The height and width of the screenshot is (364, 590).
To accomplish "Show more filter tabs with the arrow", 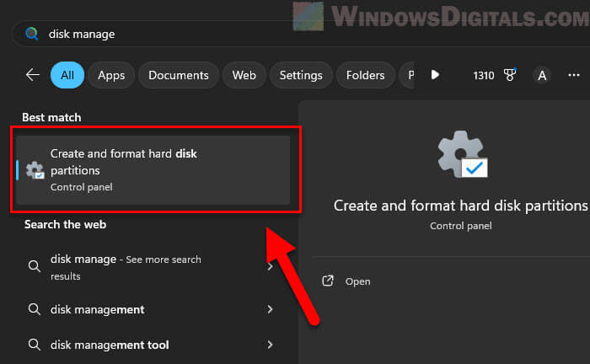I will (435, 75).
